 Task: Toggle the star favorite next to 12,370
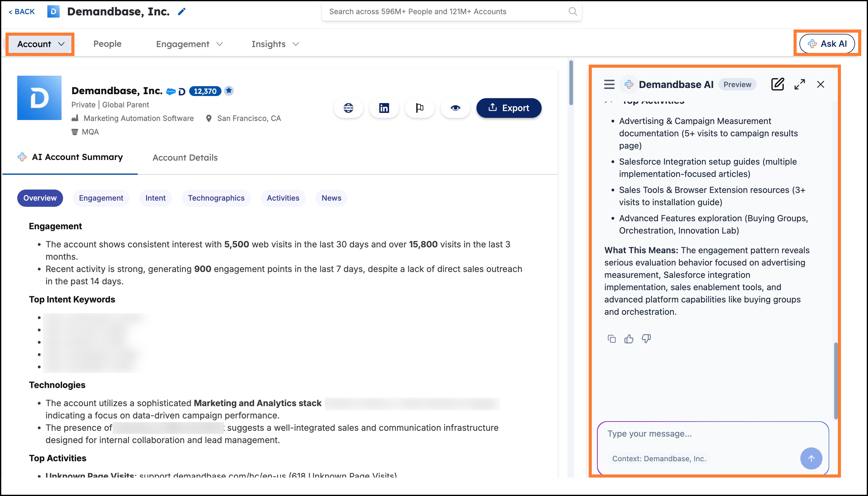click(229, 90)
